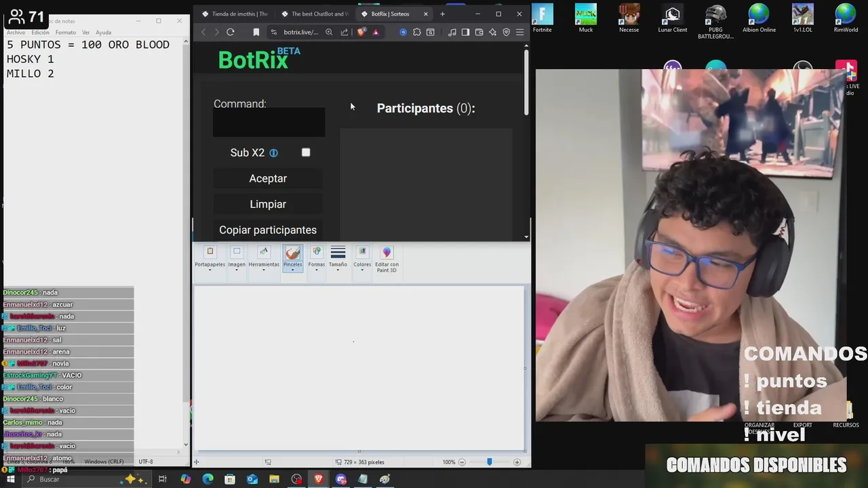Open Microsoft Store from taskbar
This screenshot has width=868, height=488.
coord(230,479)
